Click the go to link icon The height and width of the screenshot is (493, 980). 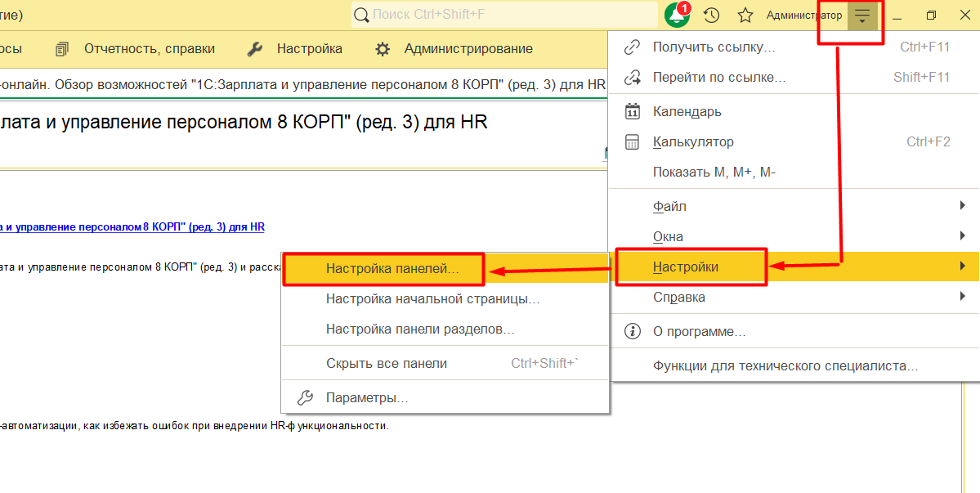[633, 78]
